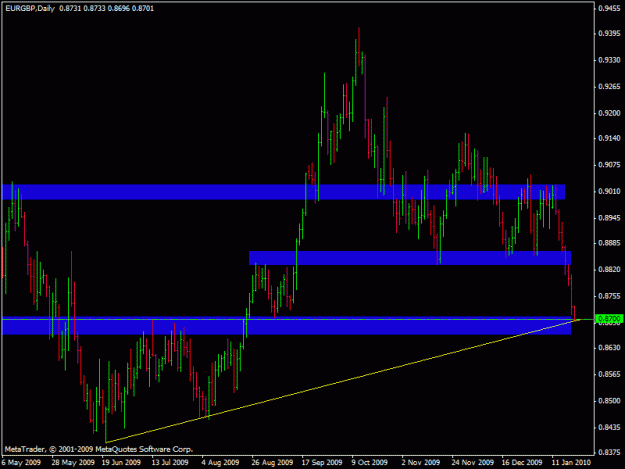Click the 19 Jun 2009 date label
The image size is (625, 469).
(x=121, y=463)
